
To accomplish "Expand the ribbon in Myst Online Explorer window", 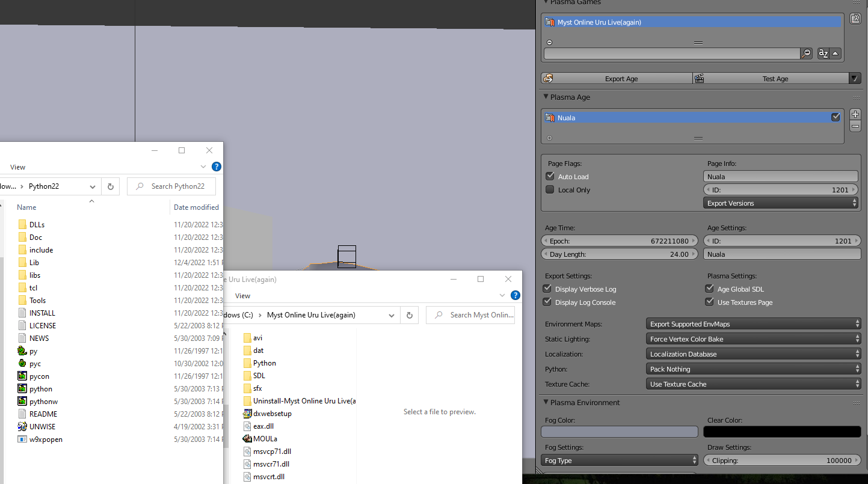I will pos(502,295).
